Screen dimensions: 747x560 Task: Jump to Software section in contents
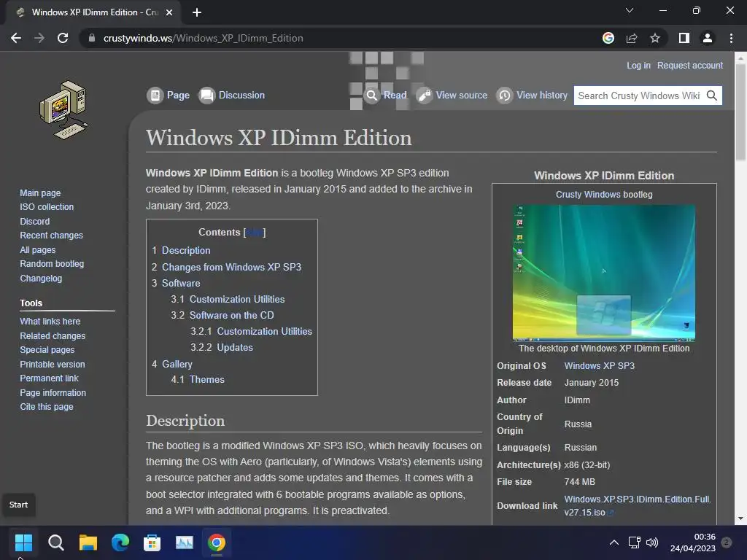[181, 284]
